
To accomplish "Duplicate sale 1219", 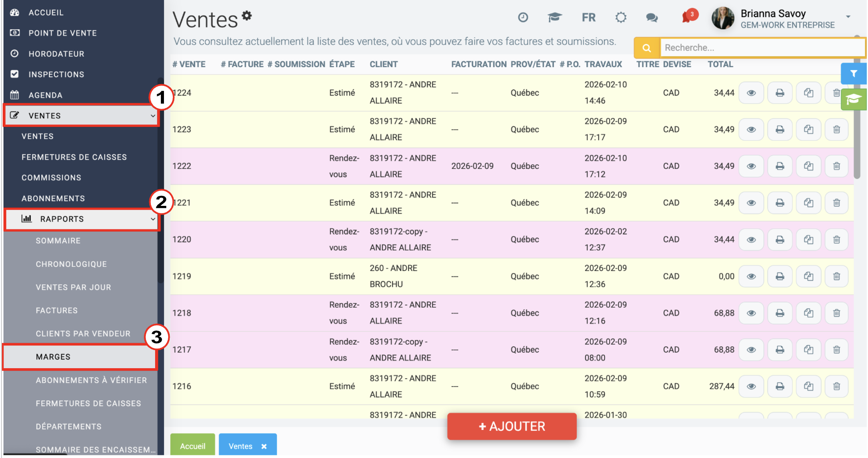I will [x=808, y=276].
